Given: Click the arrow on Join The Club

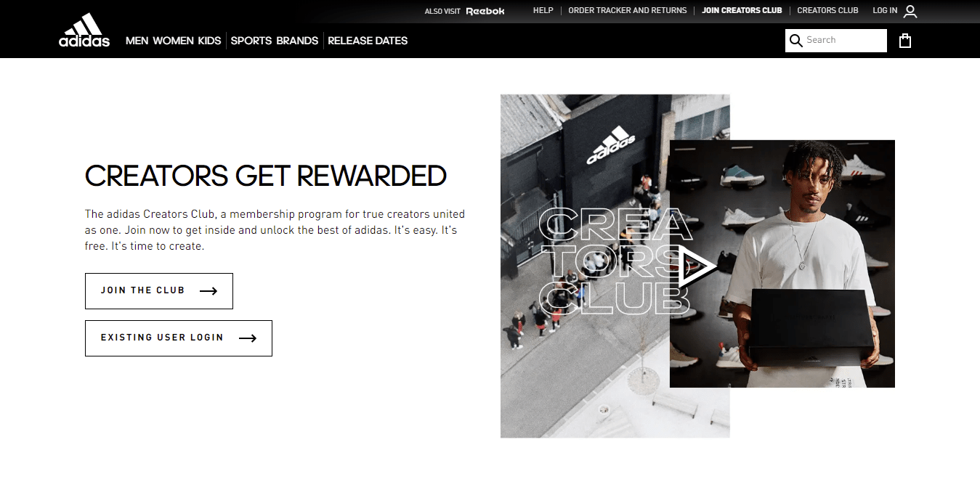Looking at the screenshot, I should tap(208, 291).
